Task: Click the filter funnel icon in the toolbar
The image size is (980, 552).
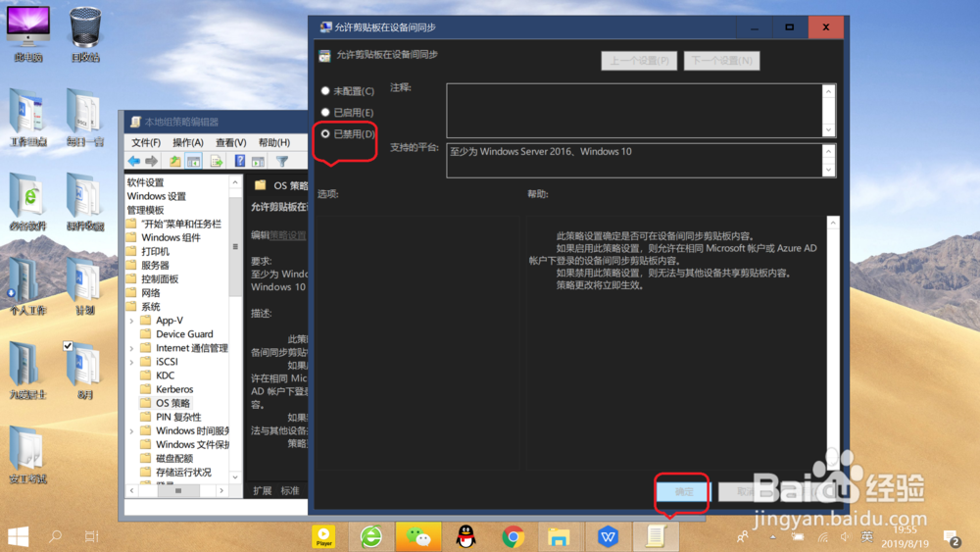Action: click(x=282, y=162)
